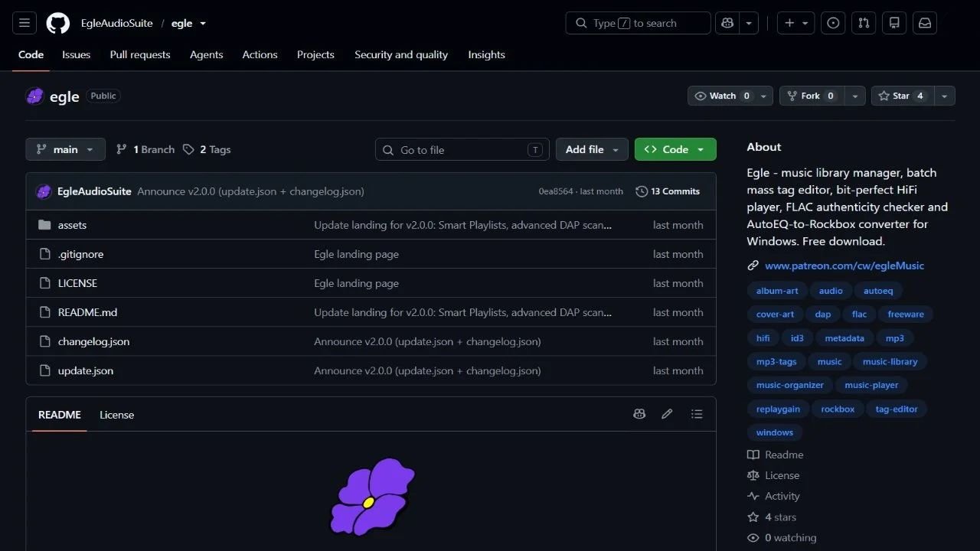Open Copilot chat icon in header
The height and width of the screenshot is (551, 980).
pyautogui.click(x=727, y=23)
